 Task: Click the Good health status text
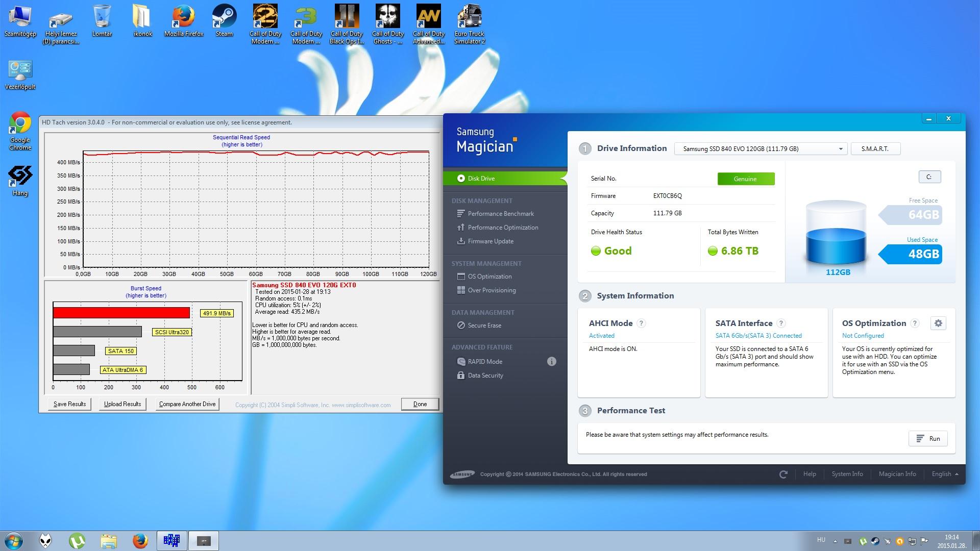coord(618,251)
